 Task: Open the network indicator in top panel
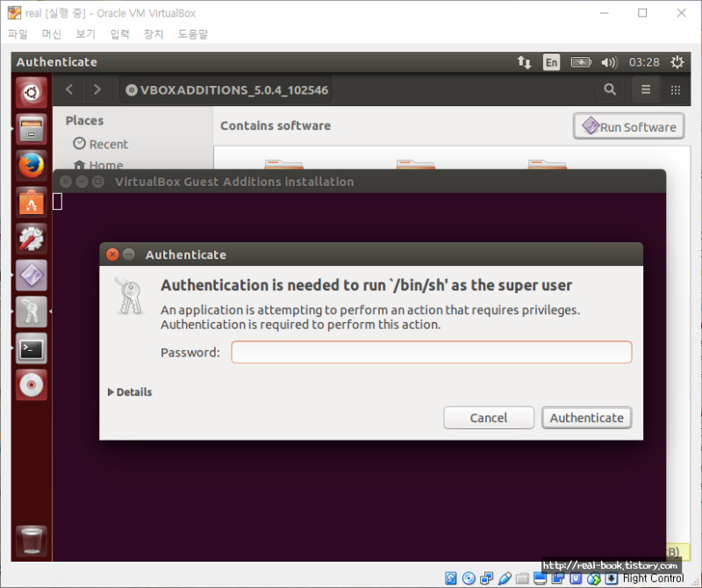(524, 62)
